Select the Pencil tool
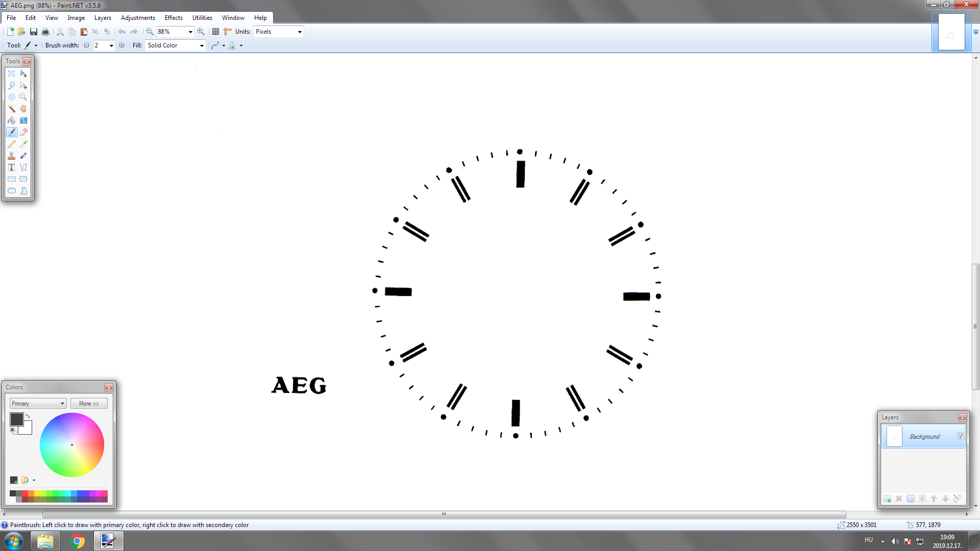Image resolution: width=980 pixels, height=551 pixels. click(12, 144)
